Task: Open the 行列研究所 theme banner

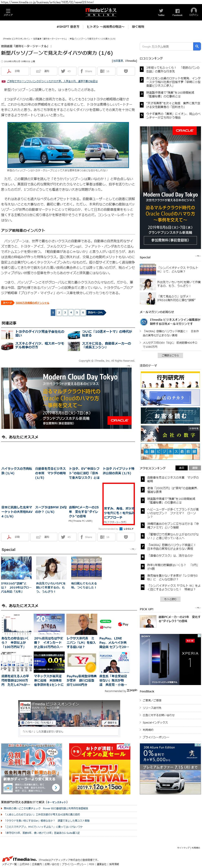Action: point(170,379)
